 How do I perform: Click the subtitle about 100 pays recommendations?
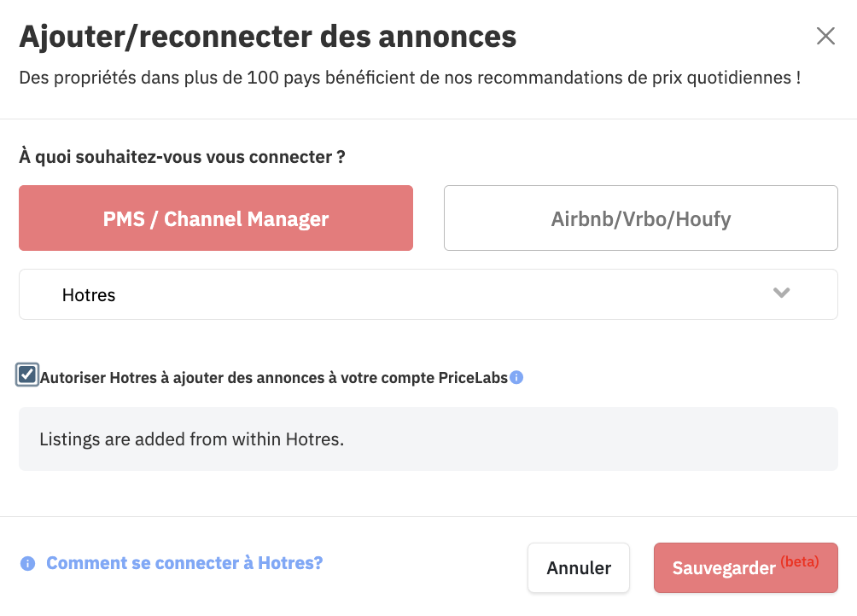click(x=410, y=78)
